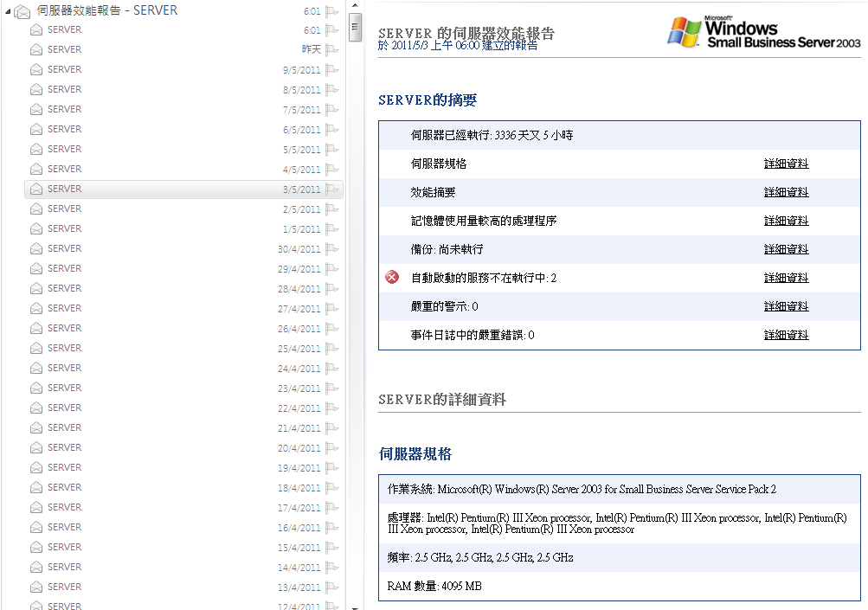Open 詳細資料 link for 自動啟動的服務不在執行中
The width and height of the screenshot is (868, 610).
tap(786, 278)
